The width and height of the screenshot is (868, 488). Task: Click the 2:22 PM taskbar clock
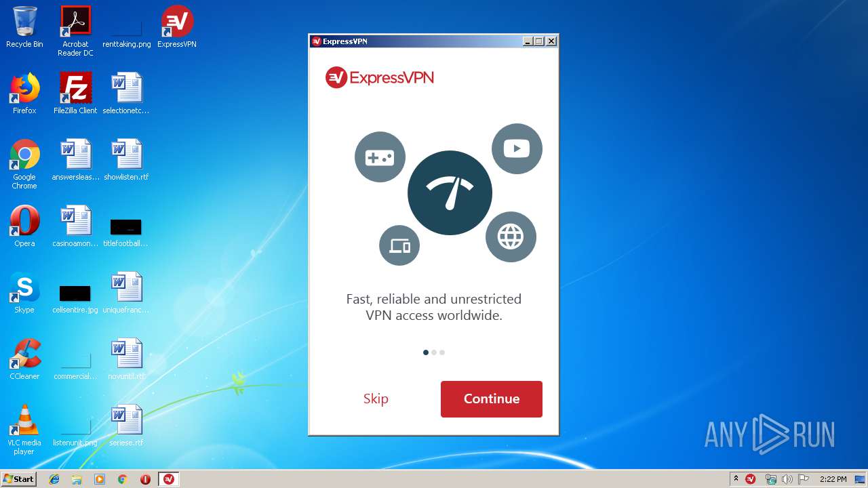coord(833,479)
